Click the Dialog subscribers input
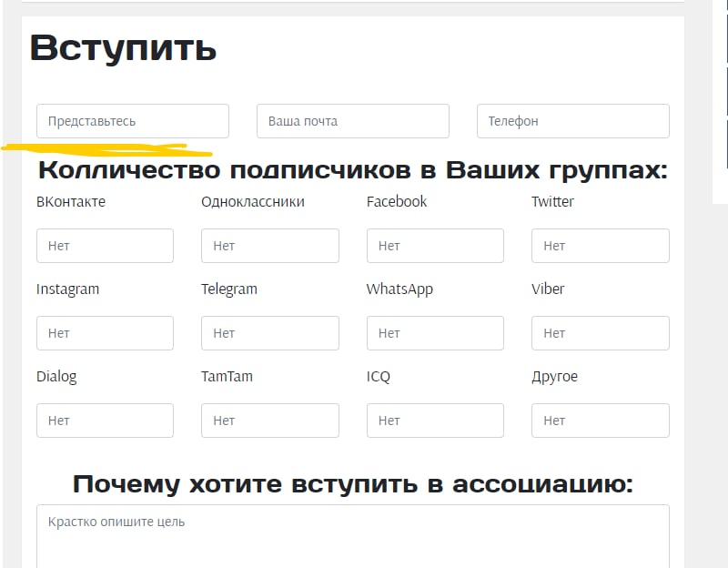728x568 pixels. click(105, 421)
